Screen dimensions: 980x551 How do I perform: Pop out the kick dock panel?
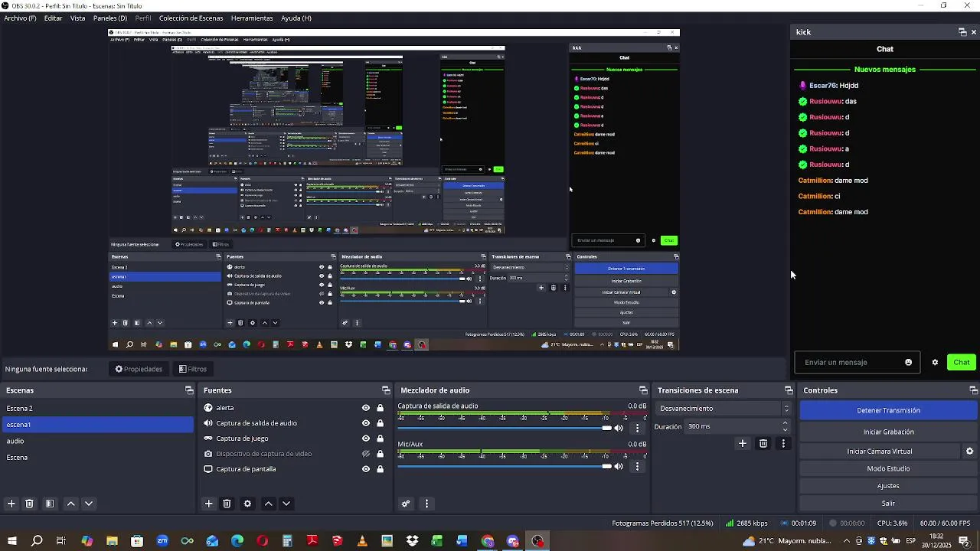pyautogui.click(x=962, y=32)
